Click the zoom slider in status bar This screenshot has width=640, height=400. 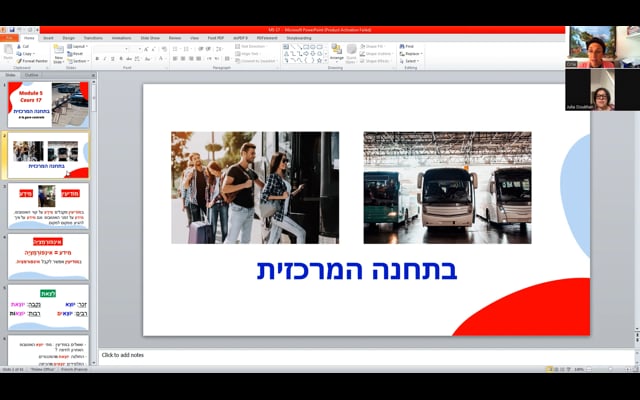(610, 369)
